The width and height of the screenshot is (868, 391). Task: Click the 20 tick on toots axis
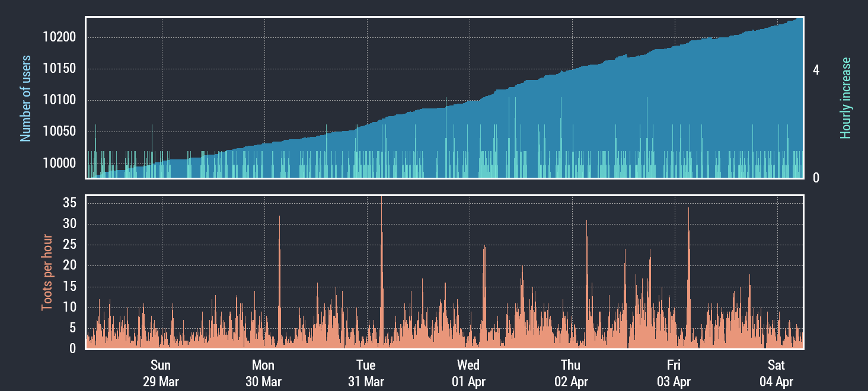tap(69, 266)
